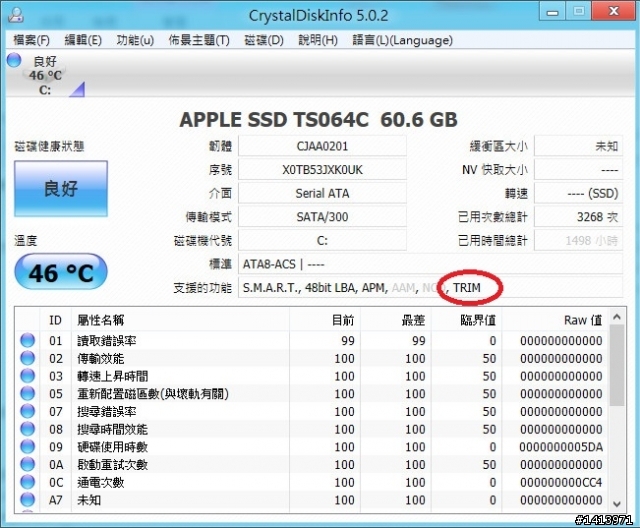Open the 編輯(E) menu

point(83,40)
